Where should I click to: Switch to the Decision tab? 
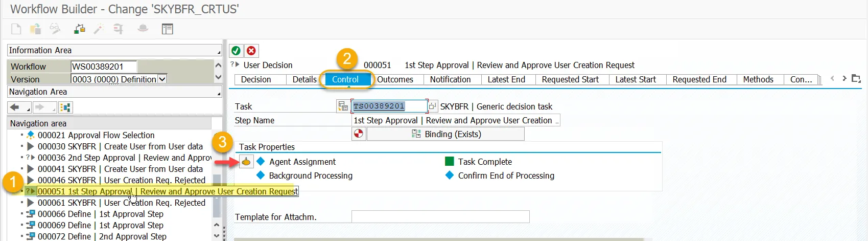(256, 79)
